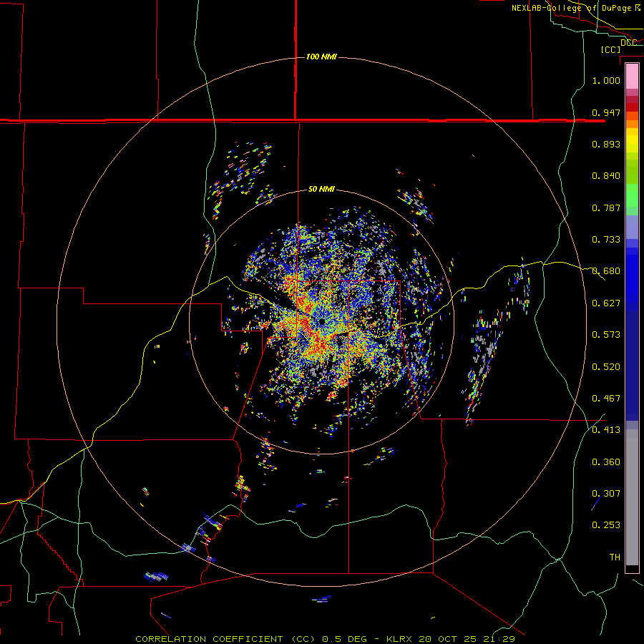The width and height of the screenshot is (644, 644).
Task: Click the radar site center black dot
Action: (322, 321)
